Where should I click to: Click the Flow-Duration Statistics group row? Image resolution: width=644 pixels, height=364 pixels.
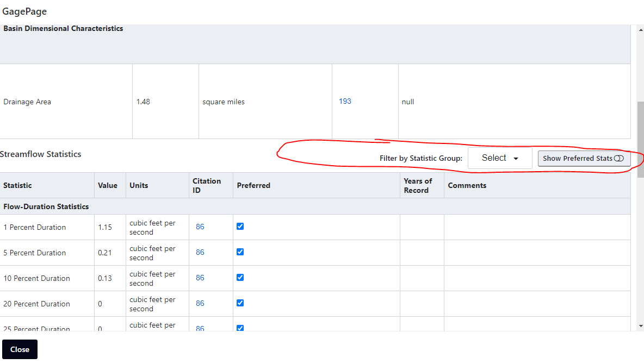315,206
